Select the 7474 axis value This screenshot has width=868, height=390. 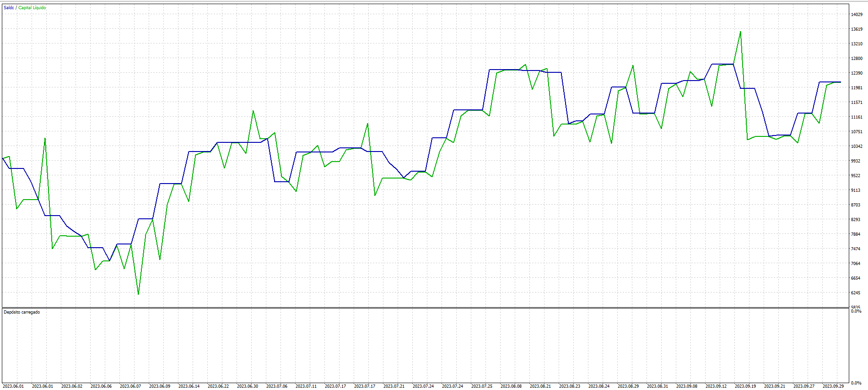click(856, 249)
